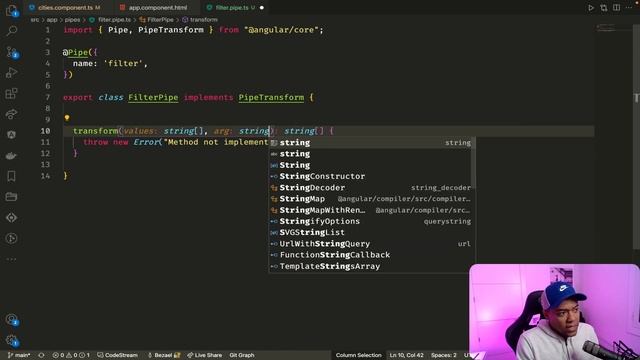
Task: Open the Explorer view in activity bar
Action: 11,11
